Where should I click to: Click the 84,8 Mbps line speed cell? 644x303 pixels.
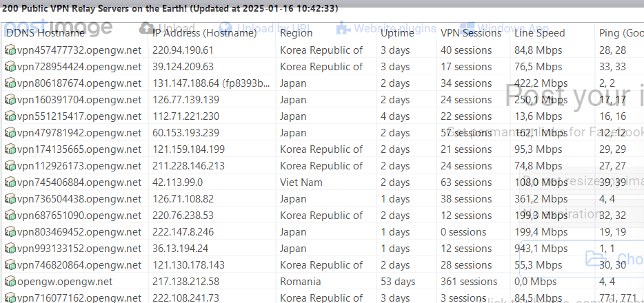pos(539,50)
